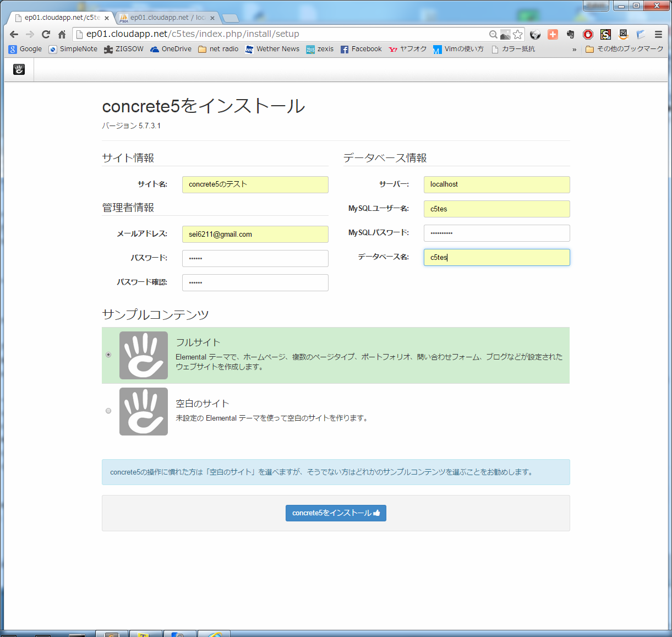Image resolution: width=672 pixels, height=637 pixels.
Task: Click the メールアドレス input field
Action: click(255, 234)
